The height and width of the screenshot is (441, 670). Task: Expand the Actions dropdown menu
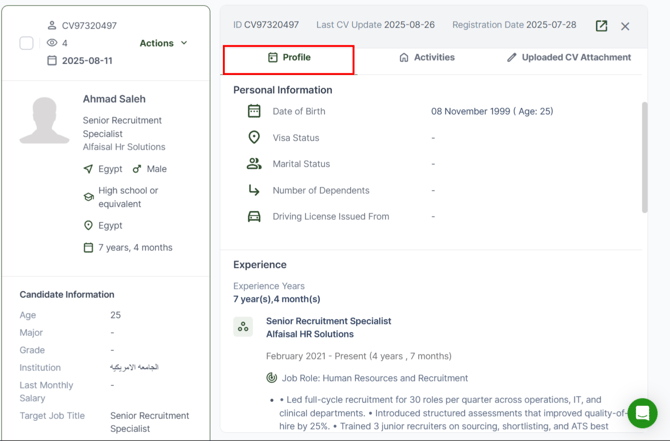click(x=163, y=43)
